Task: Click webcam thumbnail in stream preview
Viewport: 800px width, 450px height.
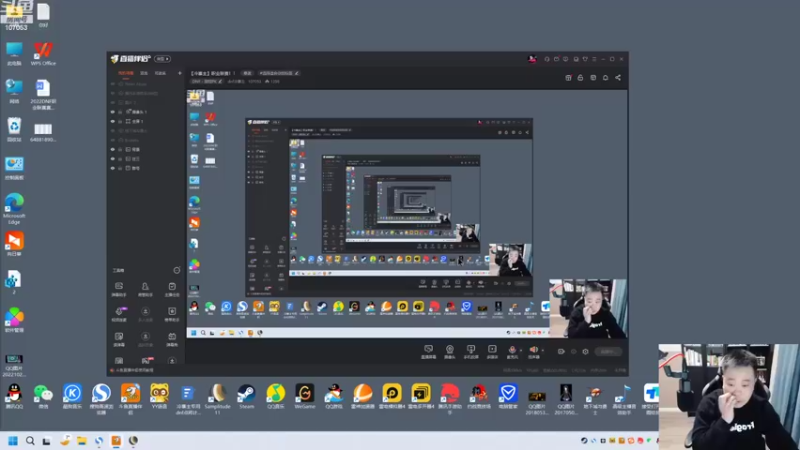Action: click(588, 309)
